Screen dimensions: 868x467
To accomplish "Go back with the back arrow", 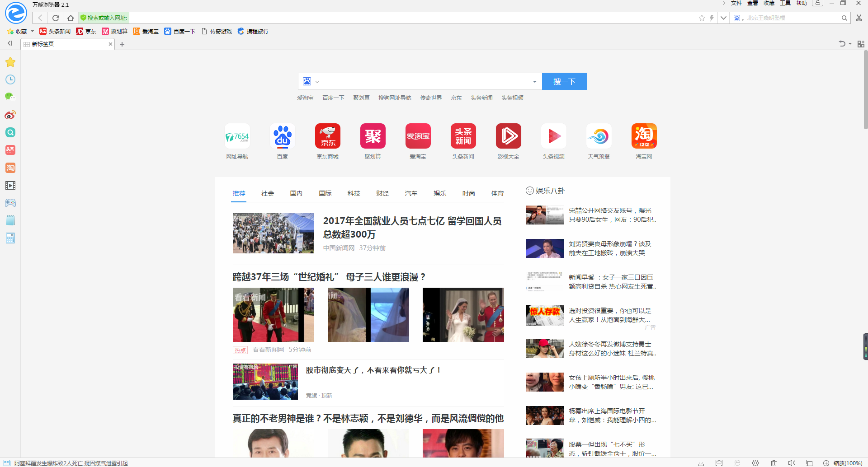I will (x=40, y=18).
